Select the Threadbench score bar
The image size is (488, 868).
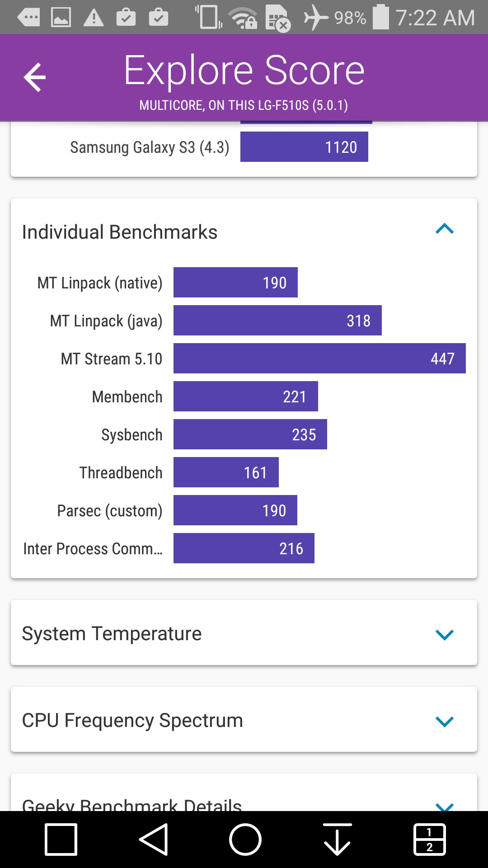[x=226, y=472]
